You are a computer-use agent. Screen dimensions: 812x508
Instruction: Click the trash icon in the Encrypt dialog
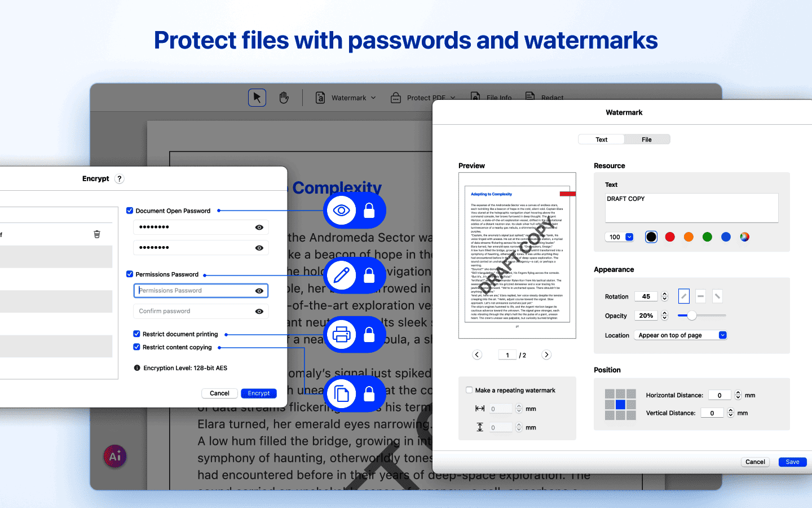point(97,233)
